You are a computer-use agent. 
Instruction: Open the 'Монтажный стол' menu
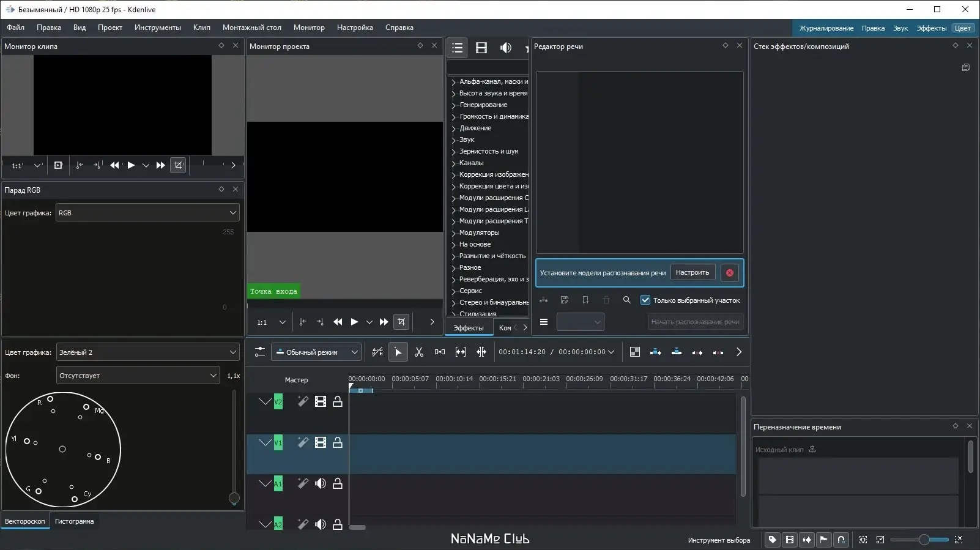251,28
